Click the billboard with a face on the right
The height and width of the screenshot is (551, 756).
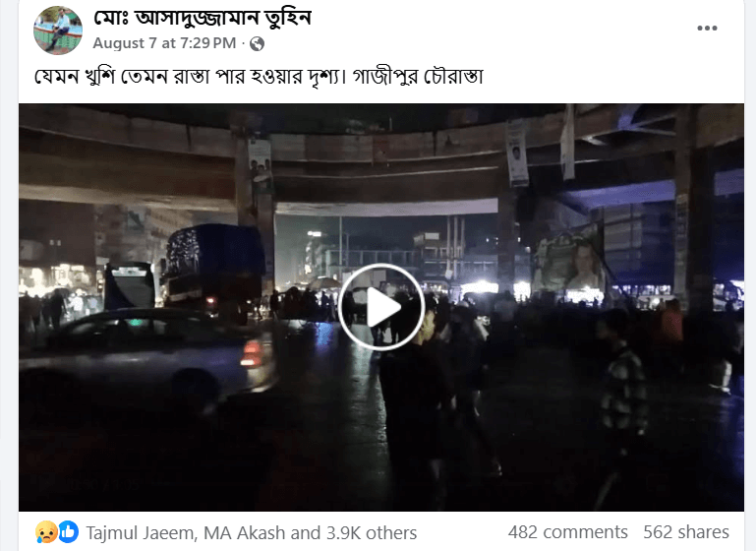(x=569, y=263)
